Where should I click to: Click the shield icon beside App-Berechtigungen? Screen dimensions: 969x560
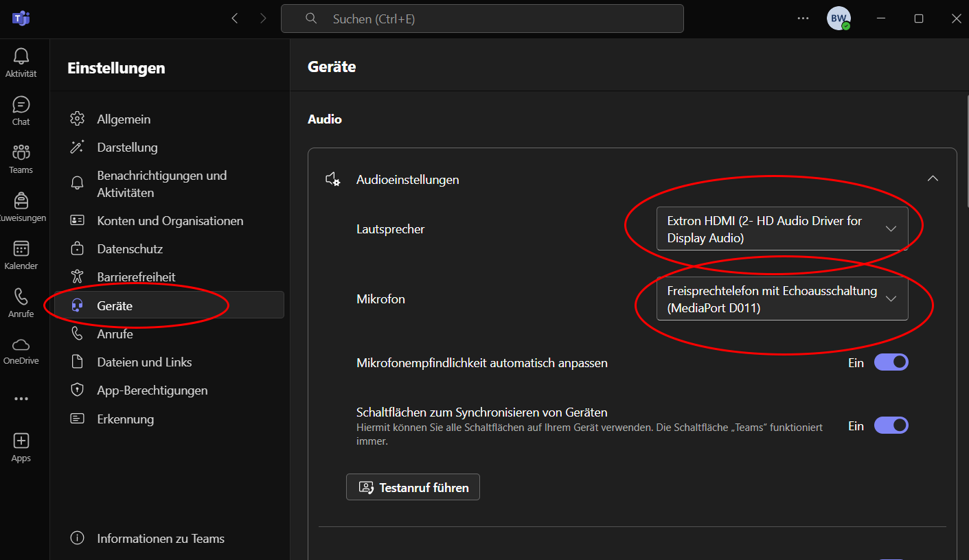[x=78, y=390]
